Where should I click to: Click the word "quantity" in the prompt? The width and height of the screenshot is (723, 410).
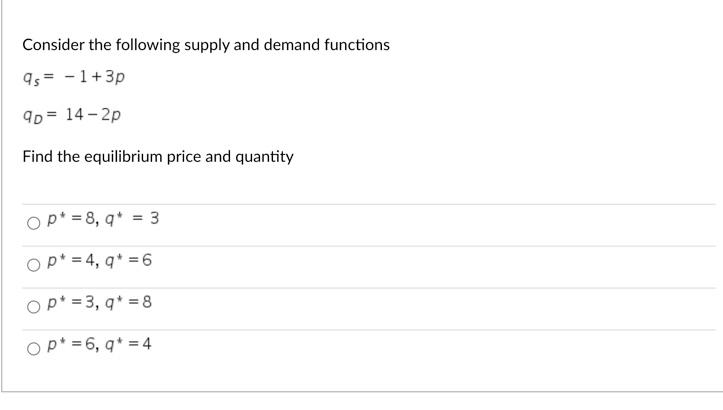(x=264, y=158)
